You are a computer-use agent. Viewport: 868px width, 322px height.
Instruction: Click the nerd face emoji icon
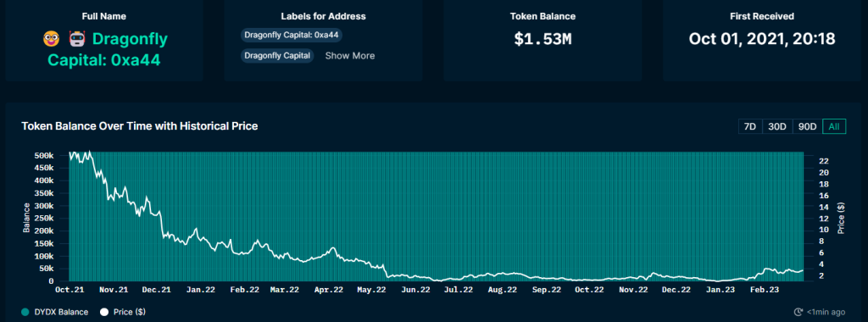pyautogui.click(x=51, y=39)
